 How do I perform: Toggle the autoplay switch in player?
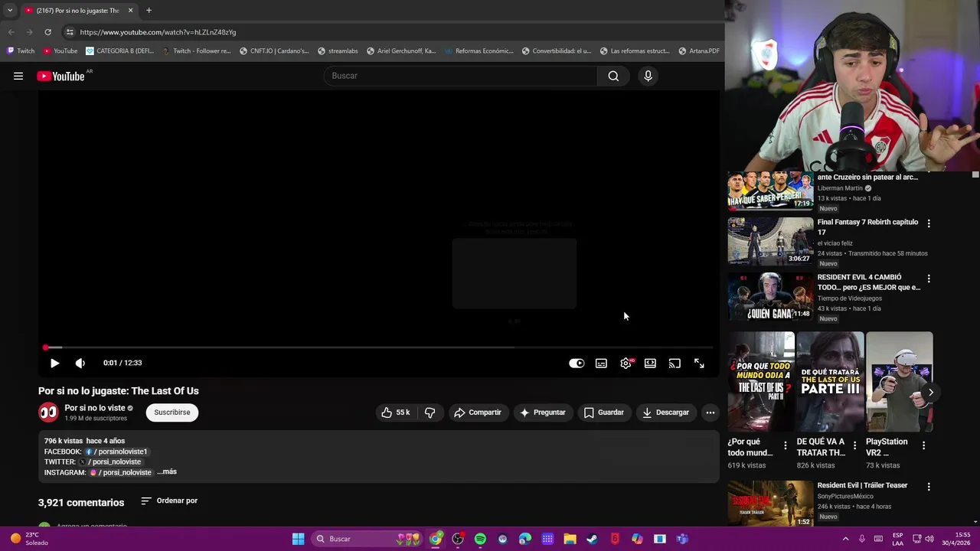click(577, 364)
